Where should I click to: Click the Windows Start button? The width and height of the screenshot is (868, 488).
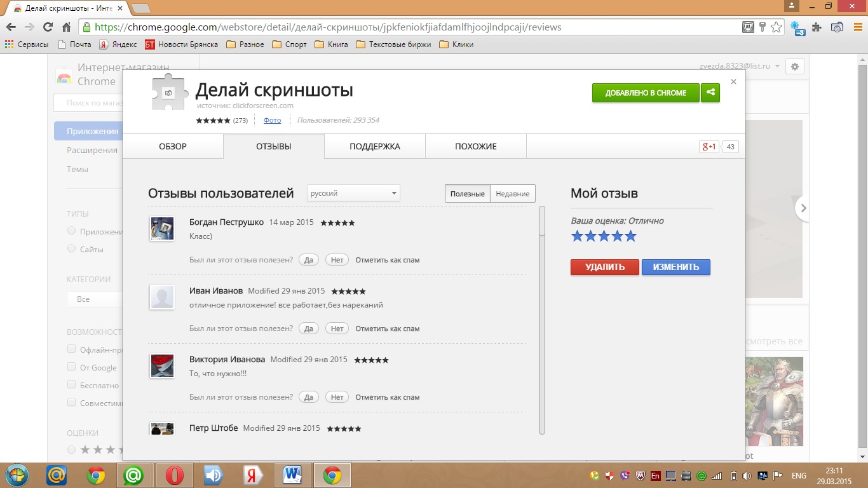pyautogui.click(x=17, y=475)
